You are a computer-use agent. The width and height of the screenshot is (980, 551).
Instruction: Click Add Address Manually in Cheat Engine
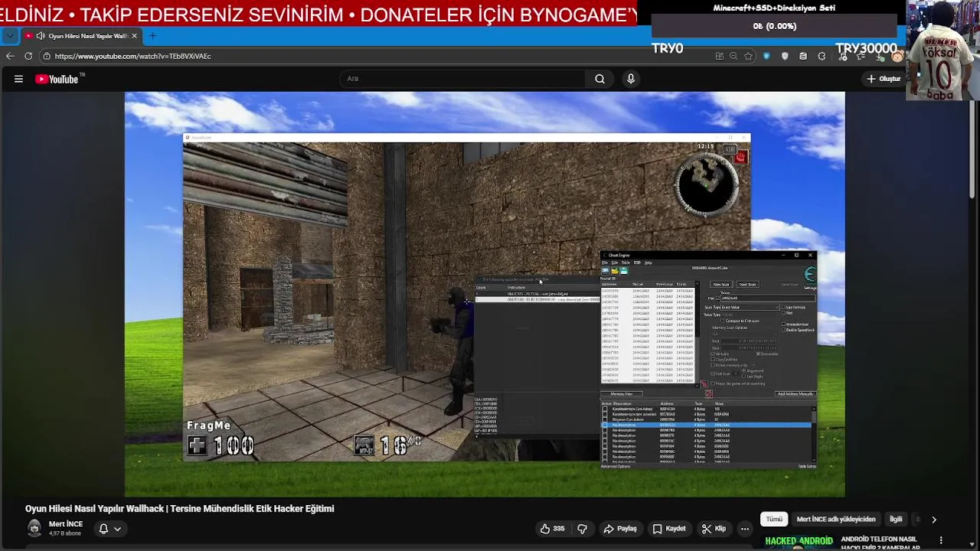(795, 394)
